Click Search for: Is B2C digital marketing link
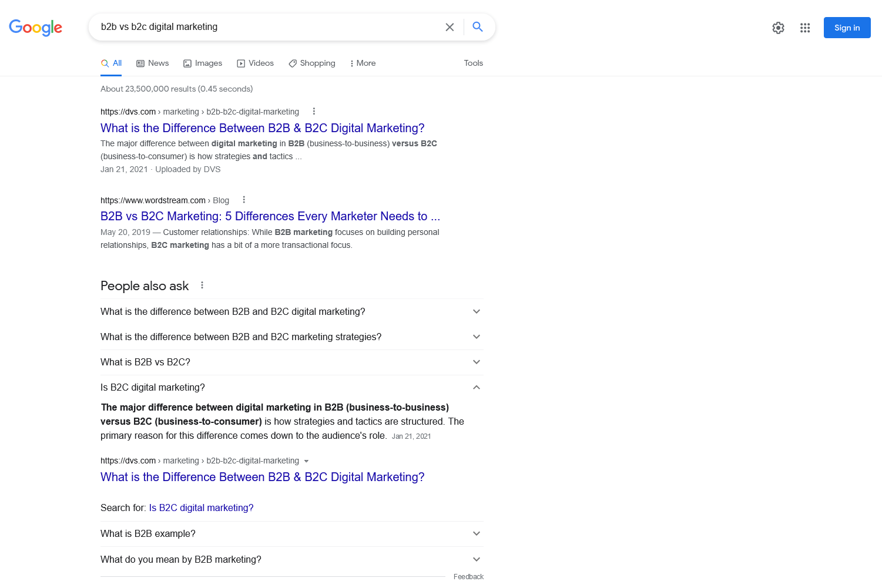 (x=201, y=508)
